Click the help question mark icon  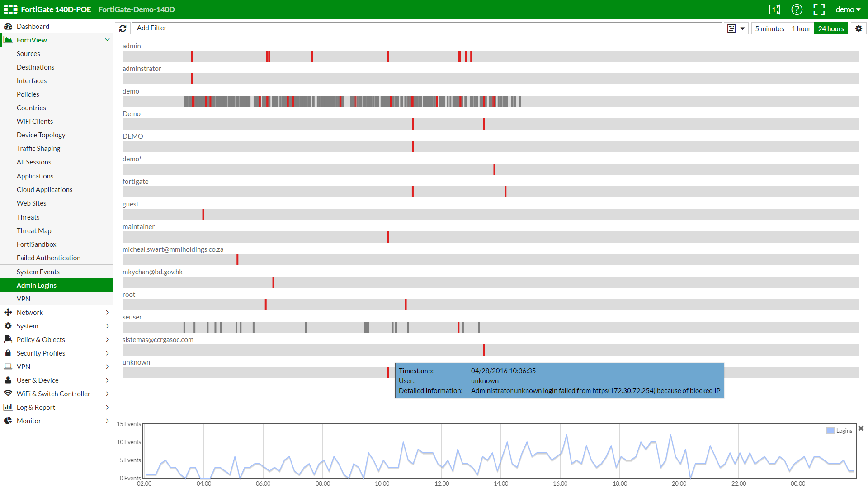coord(797,9)
